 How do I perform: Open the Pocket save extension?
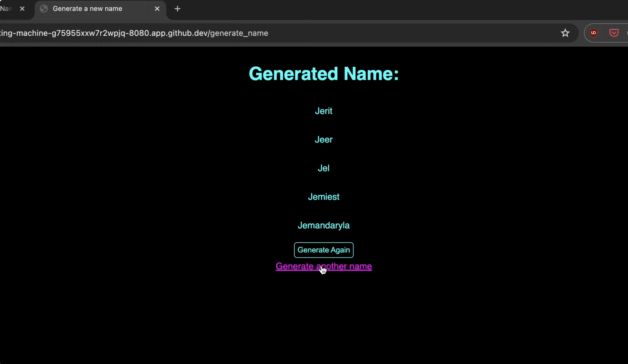614,33
